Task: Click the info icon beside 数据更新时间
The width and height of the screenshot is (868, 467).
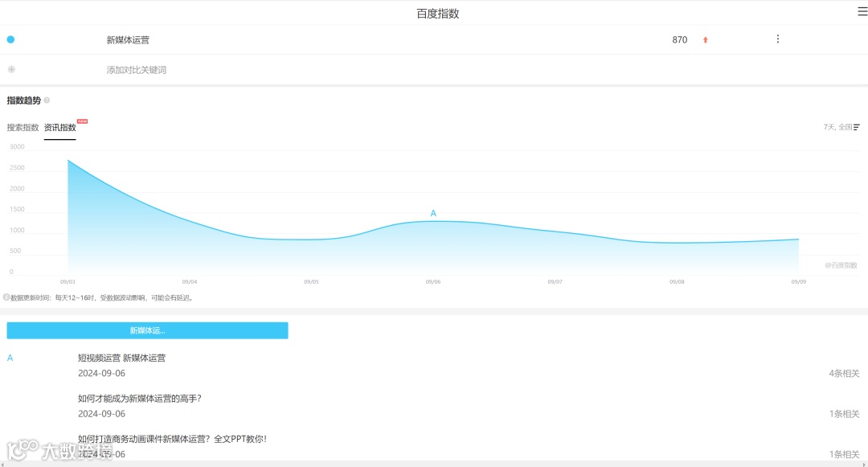Action: [6, 297]
